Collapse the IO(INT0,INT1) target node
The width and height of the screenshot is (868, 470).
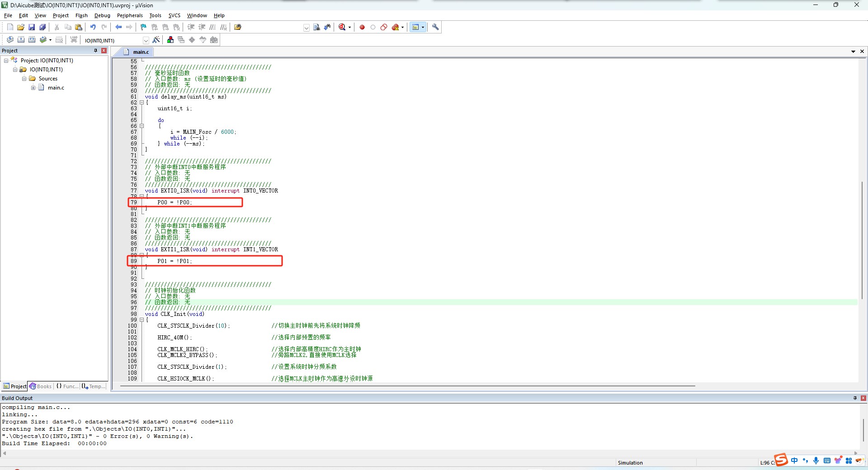[x=15, y=70]
